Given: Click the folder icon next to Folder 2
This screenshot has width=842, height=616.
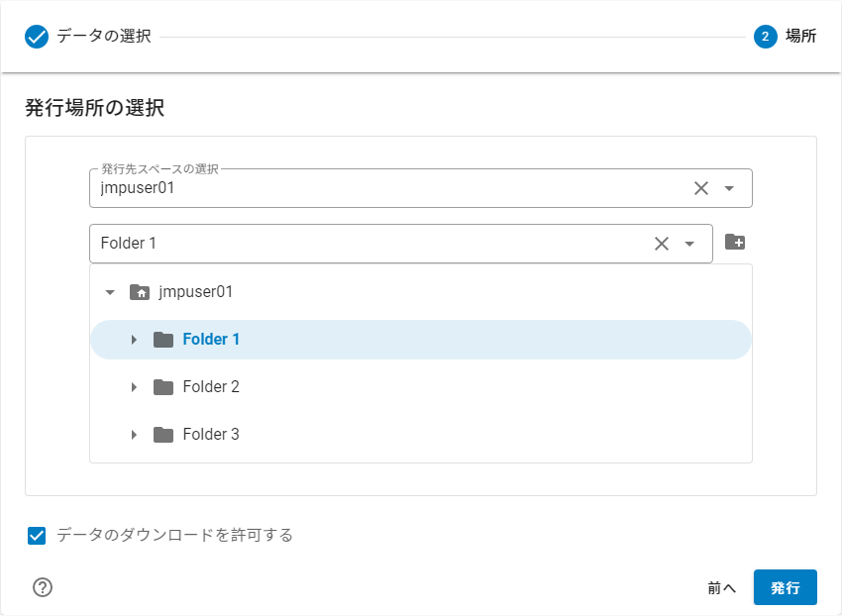Looking at the screenshot, I should [163, 386].
